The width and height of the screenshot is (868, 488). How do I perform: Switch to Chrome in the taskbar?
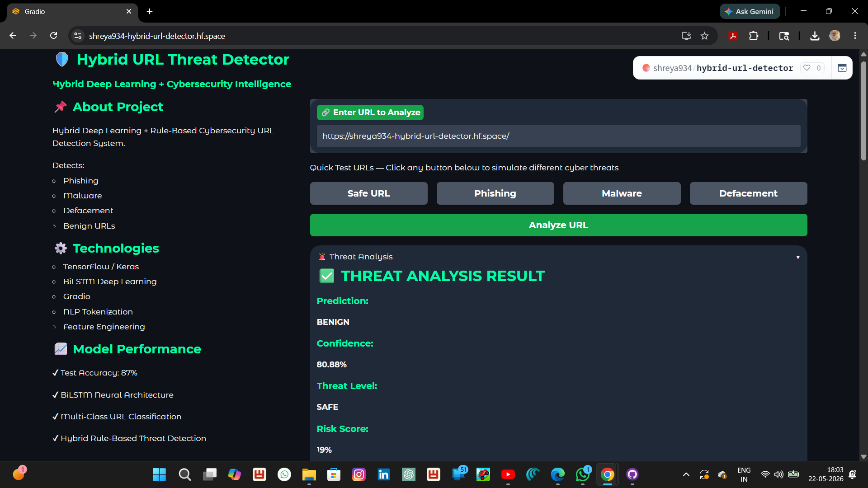coord(608,474)
